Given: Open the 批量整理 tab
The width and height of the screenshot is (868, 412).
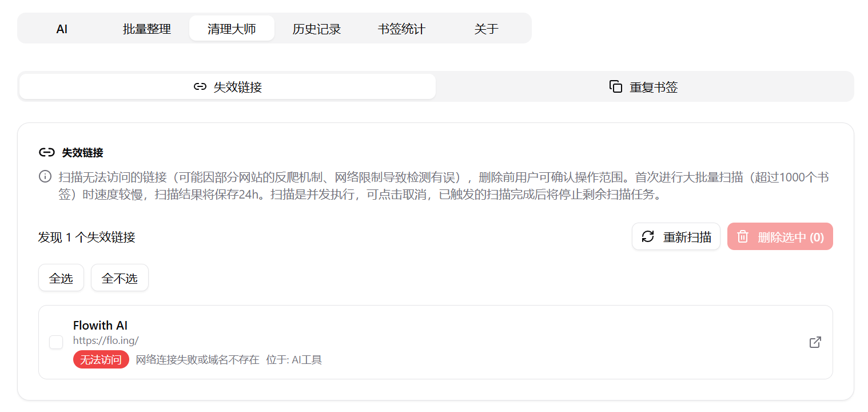Looking at the screenshot, I should coord(147,28).
